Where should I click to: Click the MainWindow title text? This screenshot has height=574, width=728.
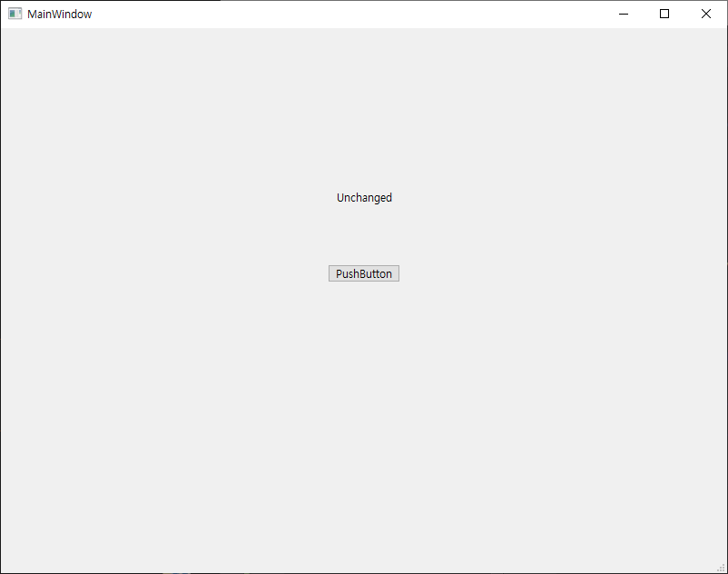coord(59,15)
